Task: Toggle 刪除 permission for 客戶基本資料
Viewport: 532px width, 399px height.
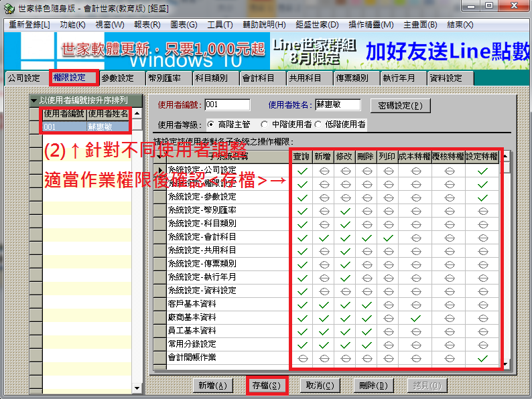Action: [x=367, y=305]
